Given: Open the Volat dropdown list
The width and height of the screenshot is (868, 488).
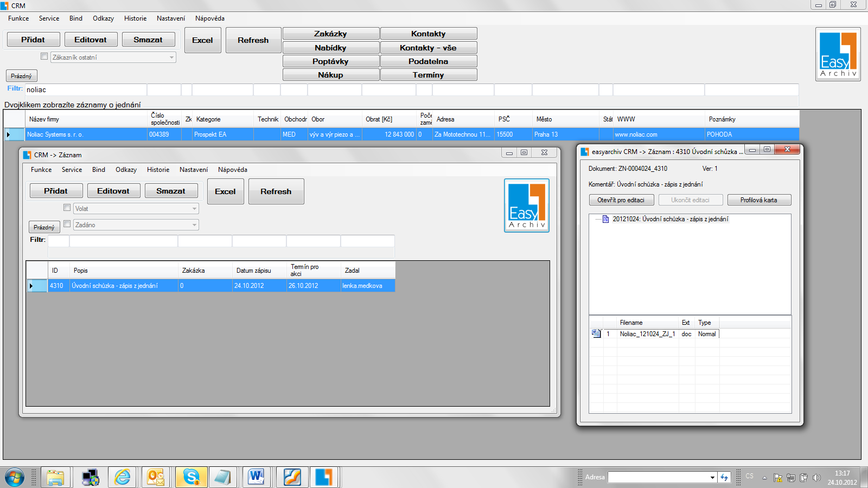Looking at the screenshot, I should tap(194, 209).
